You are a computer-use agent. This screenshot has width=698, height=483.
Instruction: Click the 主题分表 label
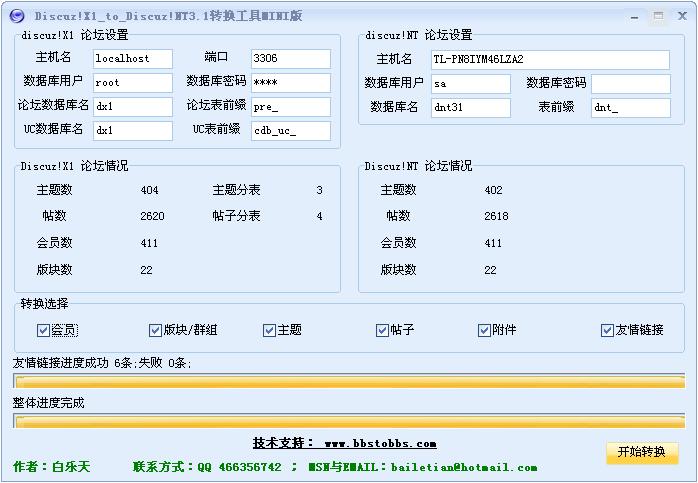click(x=236, y=190)
